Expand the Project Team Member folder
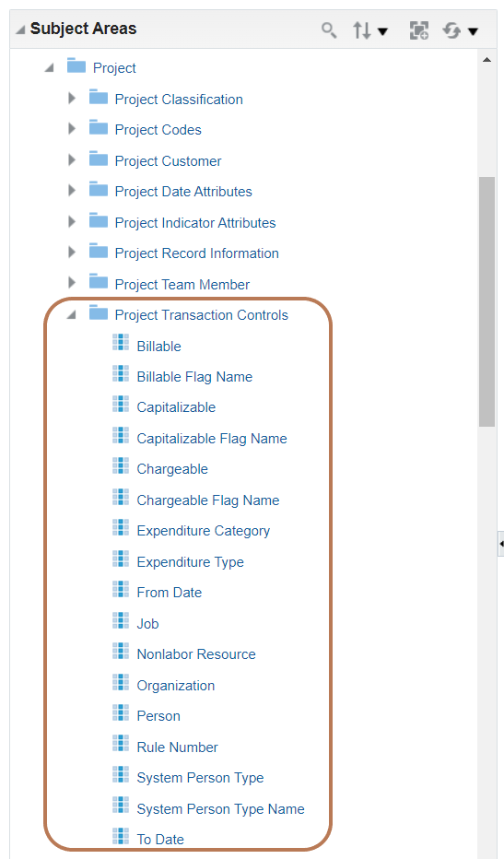The width and height of the screenshot is (504, 859). (72, 283)
